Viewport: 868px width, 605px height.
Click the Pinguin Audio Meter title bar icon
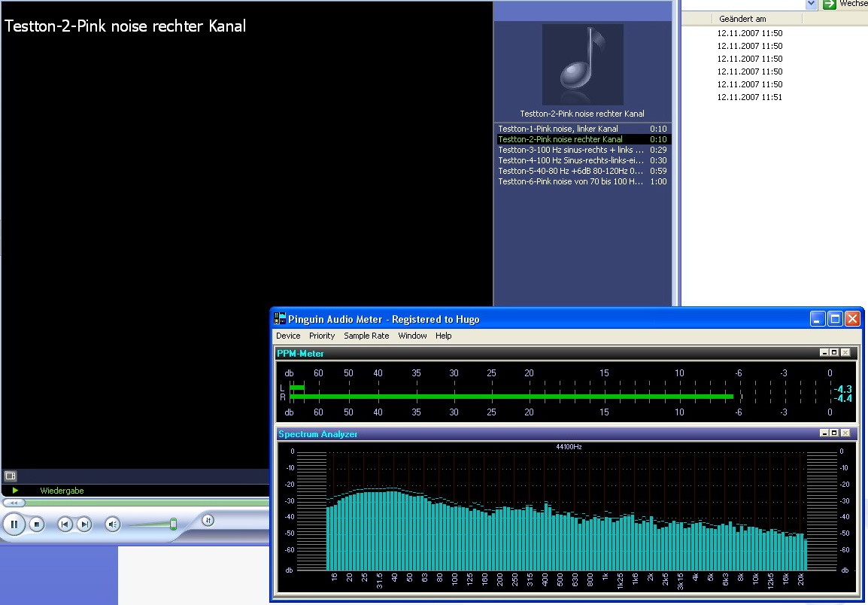coord(280,318)
